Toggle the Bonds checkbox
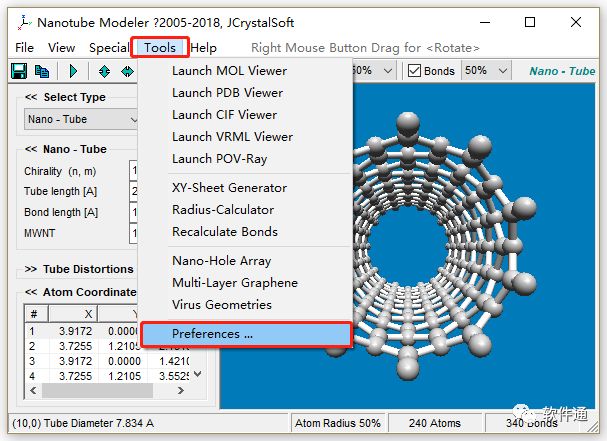The width and height of the screenshot is (607, 441). pyautogui.click(x=414, y=71)
